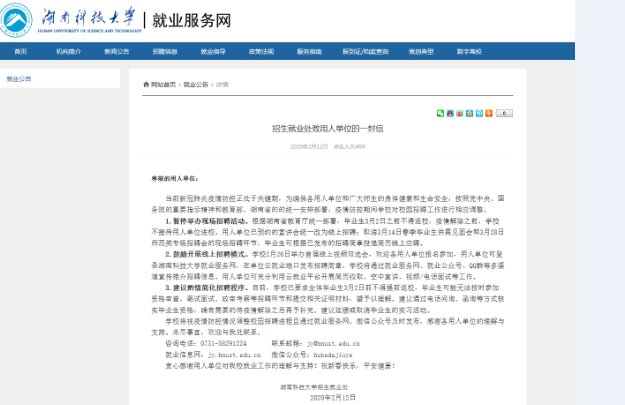Select 新闻公告 in the navigation bar

(116, 50)
